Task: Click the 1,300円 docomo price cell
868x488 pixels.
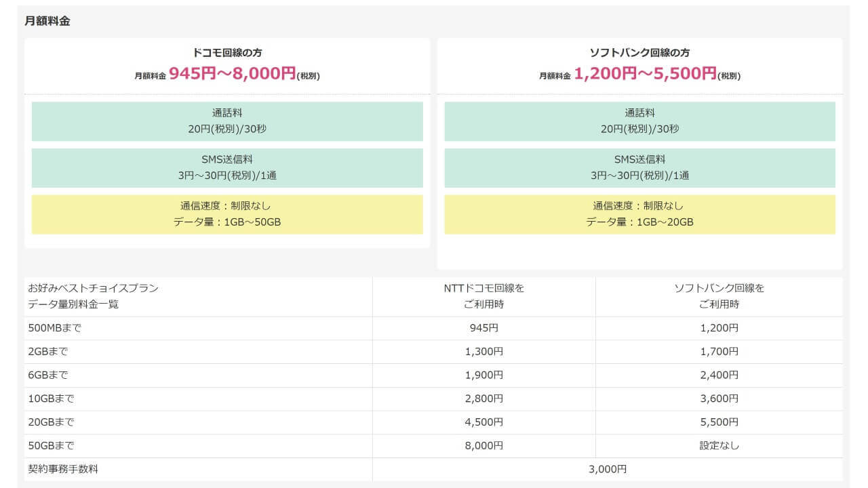Action: (484, 352)
